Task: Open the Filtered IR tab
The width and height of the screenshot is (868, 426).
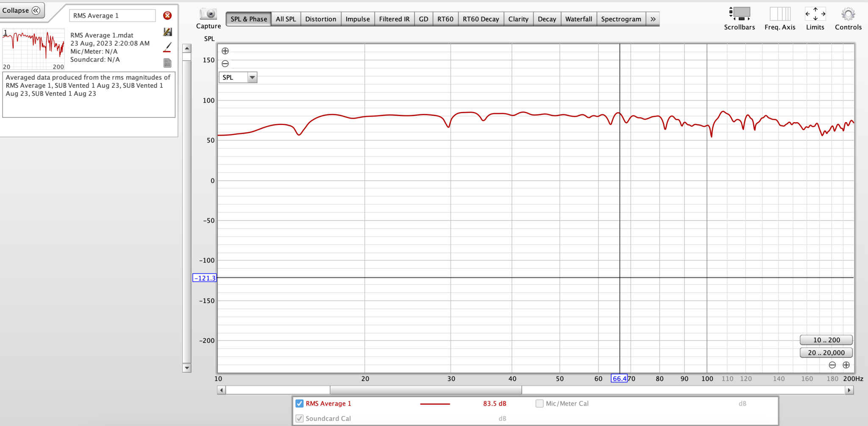Action: coord(394,19)
